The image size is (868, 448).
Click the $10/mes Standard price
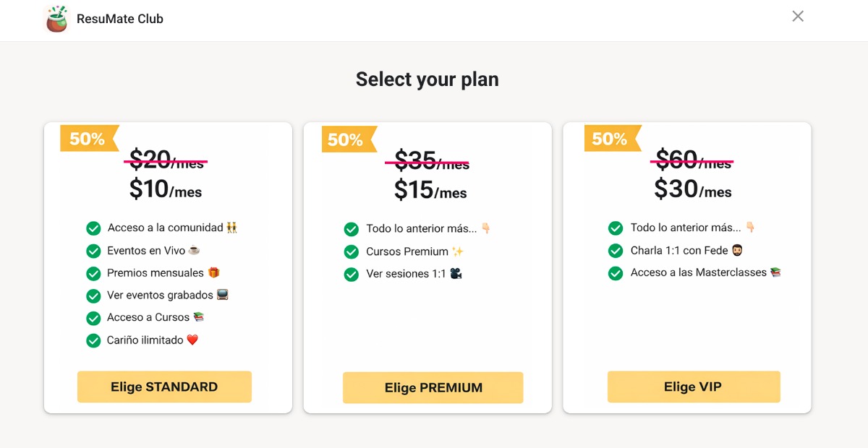pos(165,189)
